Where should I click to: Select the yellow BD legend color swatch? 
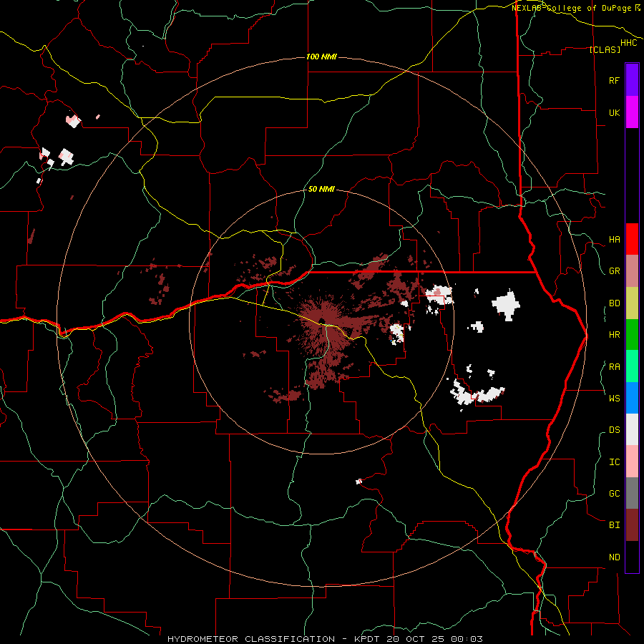pyautogui.click(x=632, y=303)
